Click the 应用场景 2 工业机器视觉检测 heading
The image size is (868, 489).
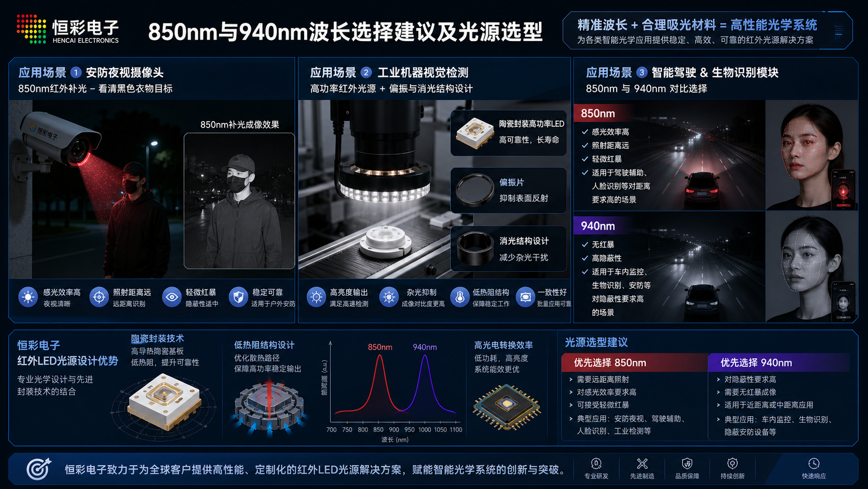(389, 73)
